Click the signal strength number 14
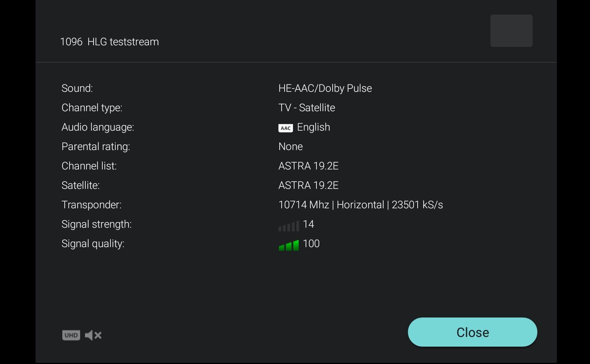Viewport: 590px width, 364px height. pyautogui.click(x=308, y=224)
